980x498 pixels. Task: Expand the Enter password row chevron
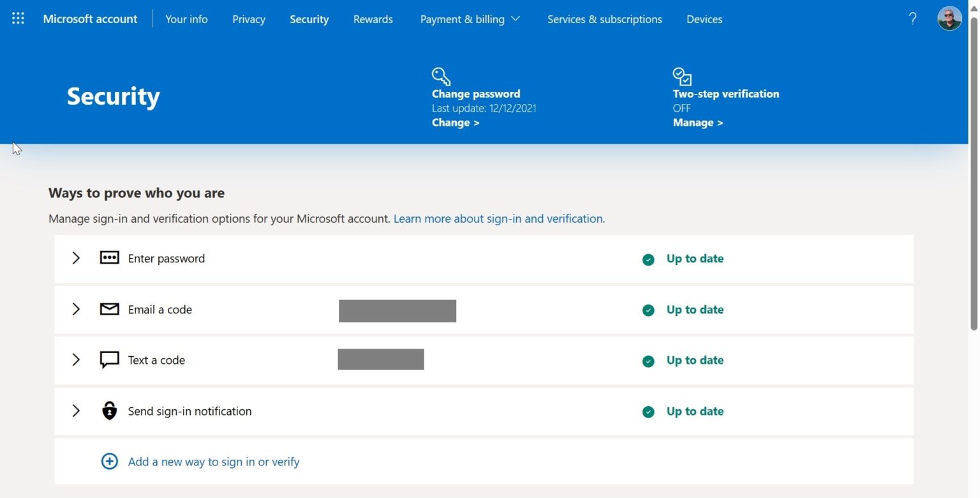tap(76, 258)
